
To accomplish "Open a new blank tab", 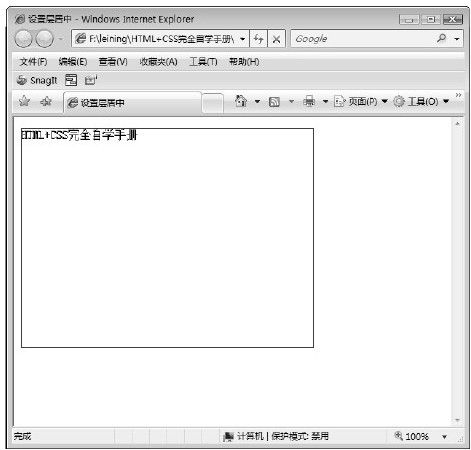I will (213, 103).
